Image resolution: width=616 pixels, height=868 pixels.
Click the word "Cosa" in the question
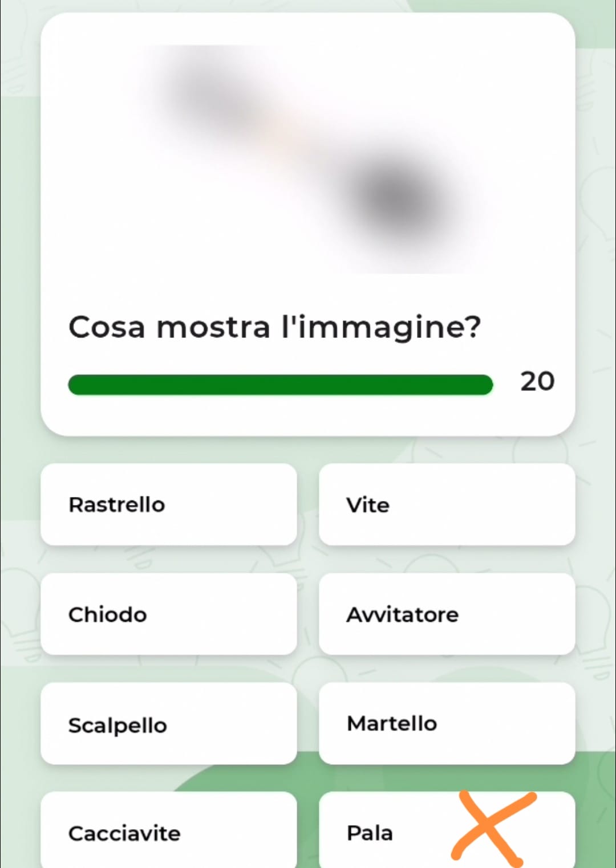(107, 328)
